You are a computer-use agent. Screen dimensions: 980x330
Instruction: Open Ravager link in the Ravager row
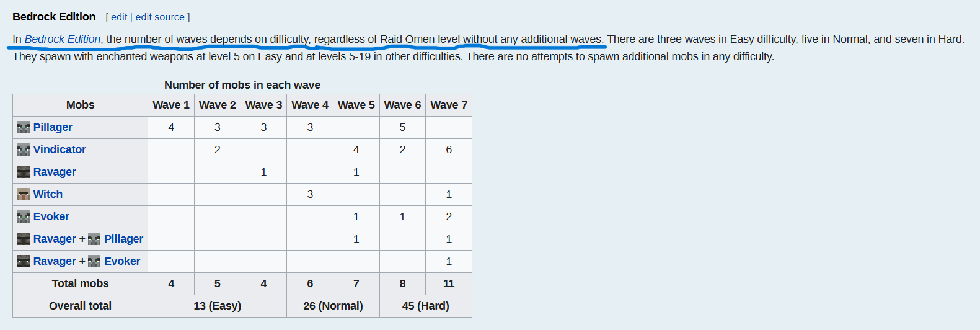click(x=55, y=172)
